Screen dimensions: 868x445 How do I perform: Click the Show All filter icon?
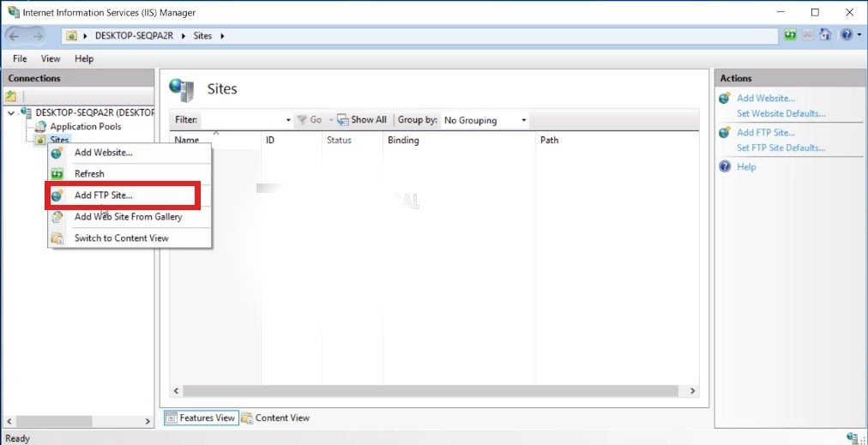point(343,119)
